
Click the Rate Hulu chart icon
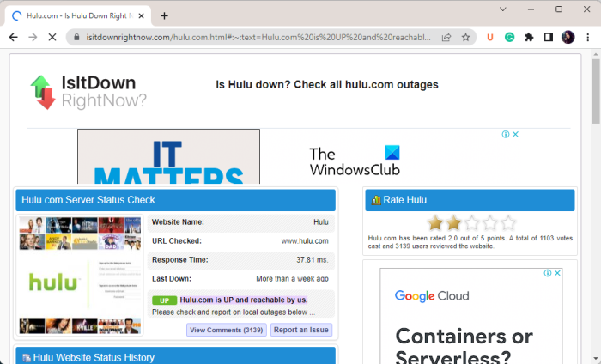click(376, 200)
